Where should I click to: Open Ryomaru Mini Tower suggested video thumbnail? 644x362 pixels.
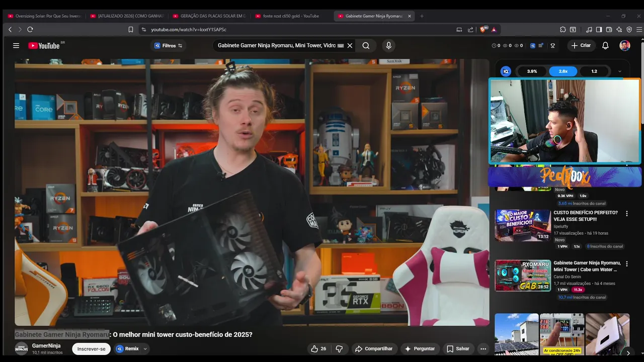523,276
